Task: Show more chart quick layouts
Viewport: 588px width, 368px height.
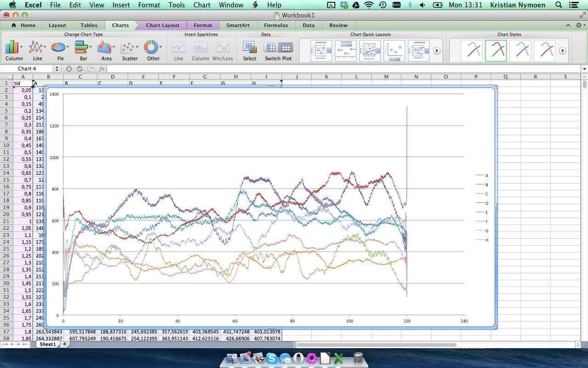Action: click(437, 51)
